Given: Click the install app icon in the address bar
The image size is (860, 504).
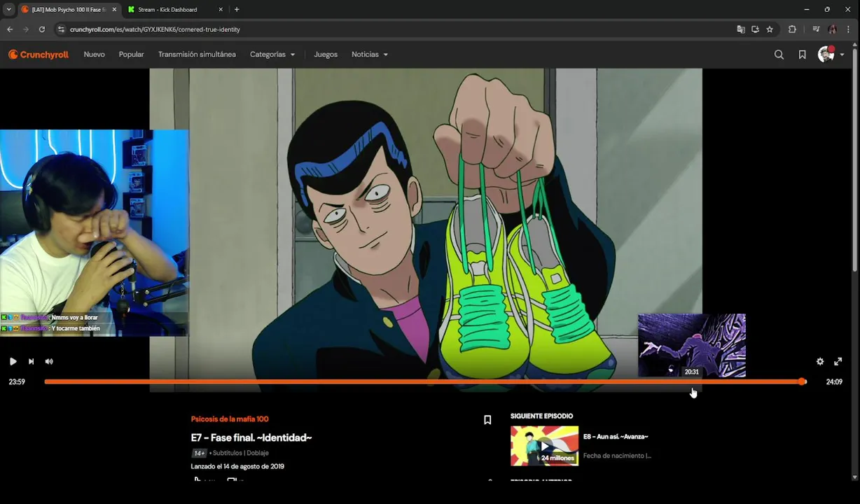Looking at the screenshot, I should (755, 29).
